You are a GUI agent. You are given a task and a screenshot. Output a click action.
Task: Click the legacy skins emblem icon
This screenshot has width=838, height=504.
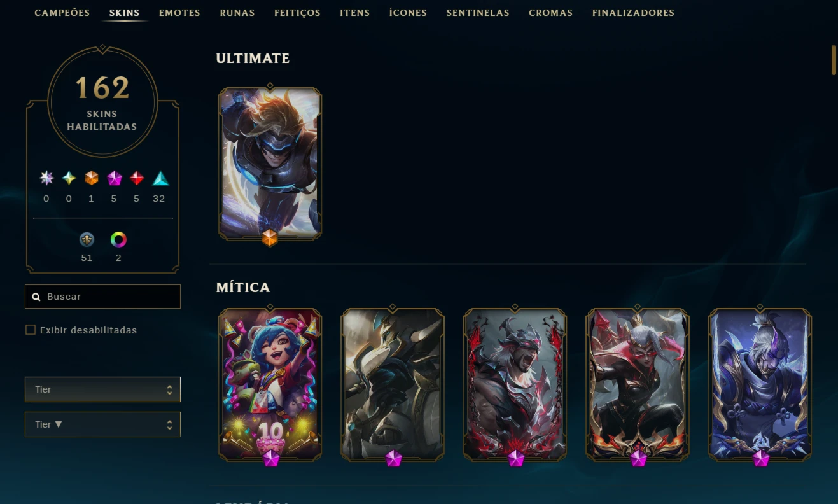pos(87,239)
